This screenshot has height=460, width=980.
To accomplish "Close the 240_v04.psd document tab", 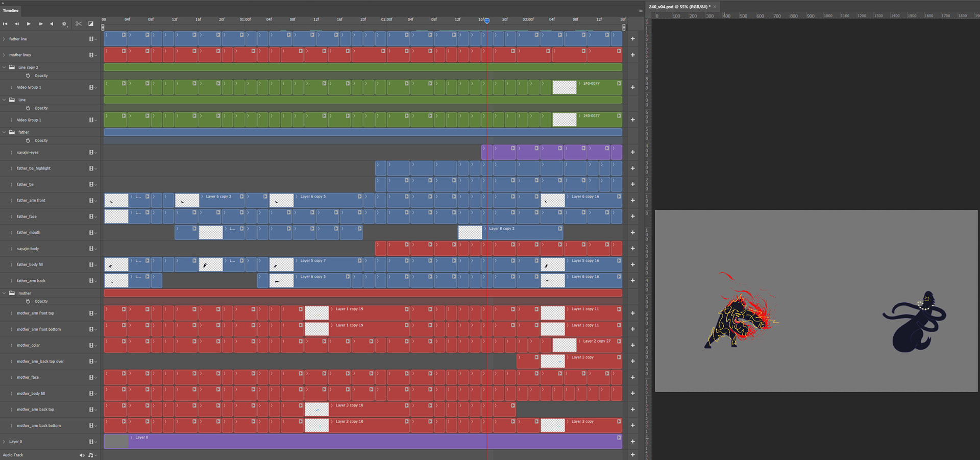I will tap(715, 7).
